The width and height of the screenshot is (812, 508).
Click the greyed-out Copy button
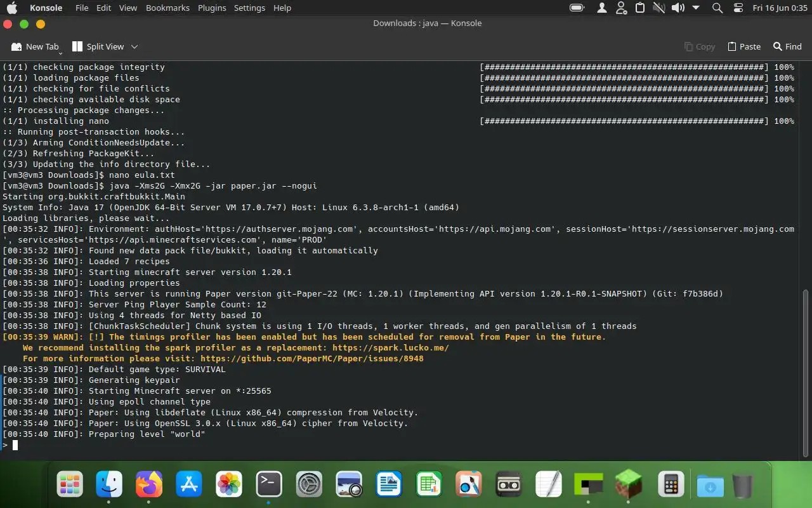[x=700, y=46]
